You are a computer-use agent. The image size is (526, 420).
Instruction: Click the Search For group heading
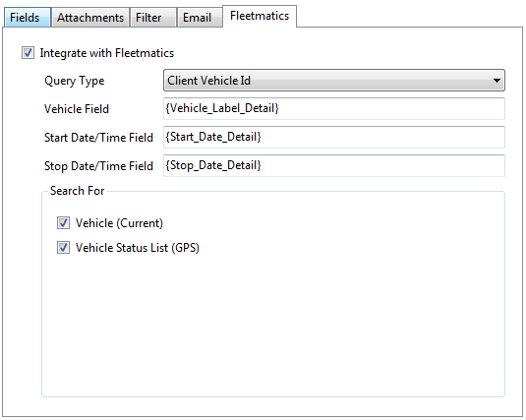77,191
